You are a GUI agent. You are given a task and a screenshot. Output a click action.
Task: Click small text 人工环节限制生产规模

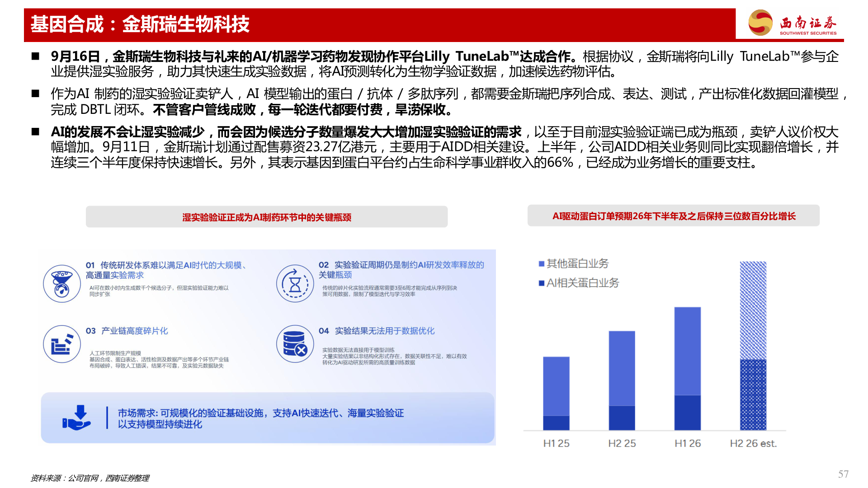point(115,353)
